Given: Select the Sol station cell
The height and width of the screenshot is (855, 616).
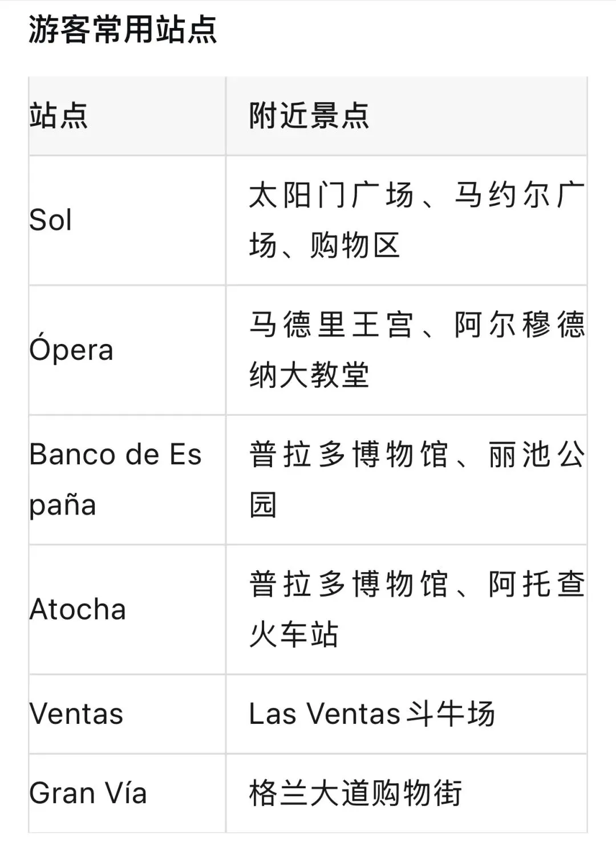Looking at the screenshot, I should click(x=127, y=220).
